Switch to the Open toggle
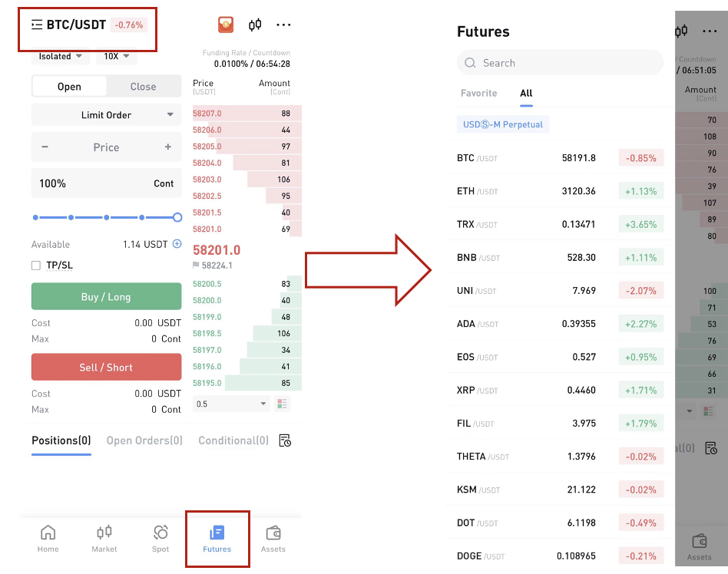728x574 pixels. (x=69, y=87)
